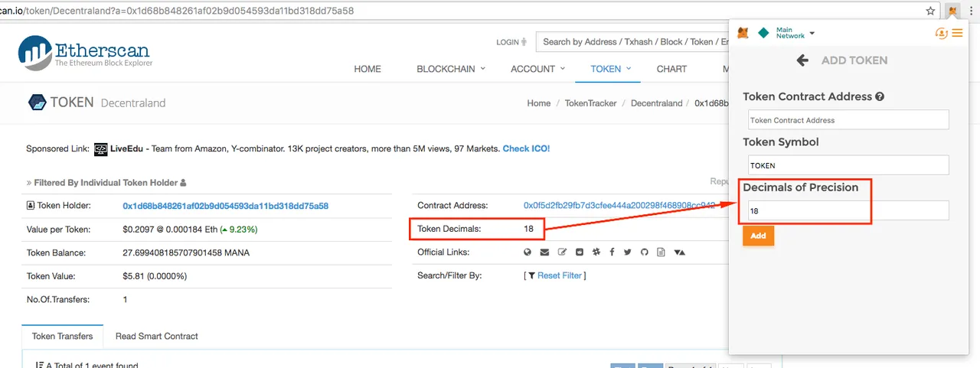Click the help icon beside Token Contract Address
980x368 pixels.
tap(880, 97)
